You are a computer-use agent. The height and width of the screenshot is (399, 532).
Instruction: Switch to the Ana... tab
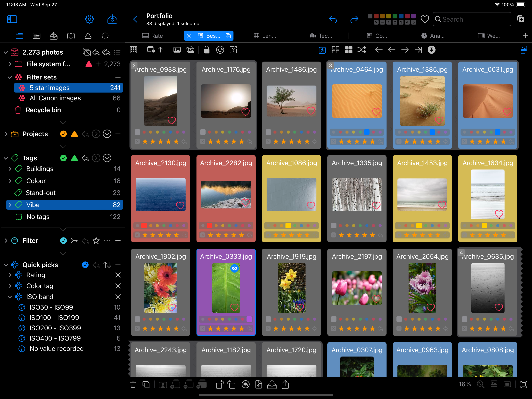tap(433, 36)
